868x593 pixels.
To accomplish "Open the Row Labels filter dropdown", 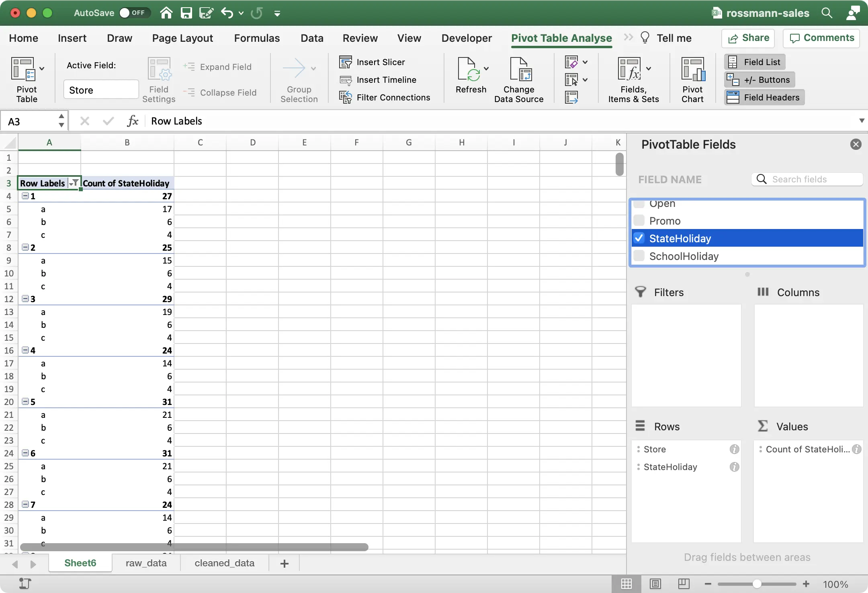I will pos(74,183).
